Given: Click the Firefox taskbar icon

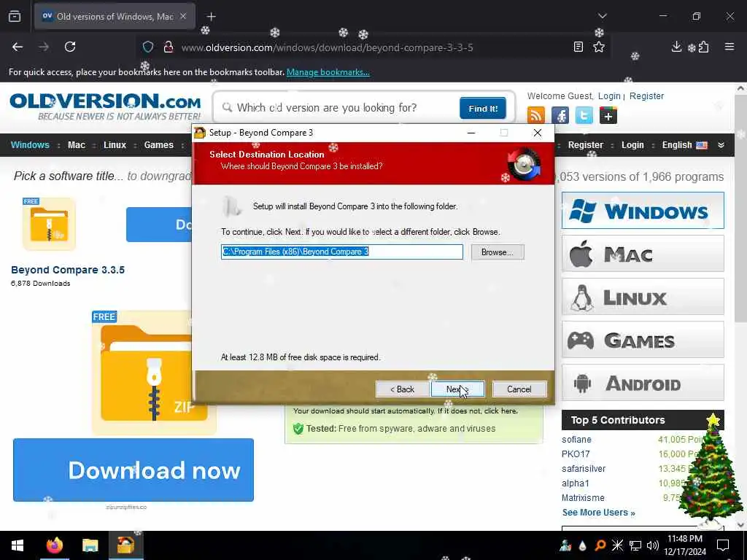Looking at the screenshot, I should (x=54, y=545).
